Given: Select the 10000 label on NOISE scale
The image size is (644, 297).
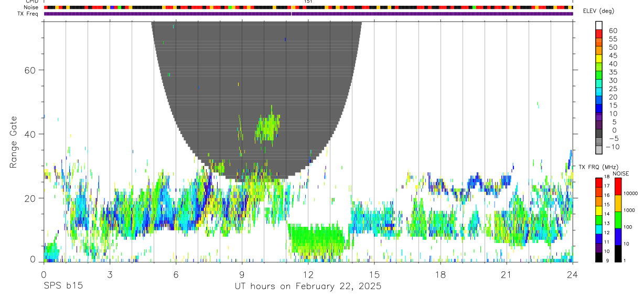Looking at the screenshot, I should pos(630,193).
